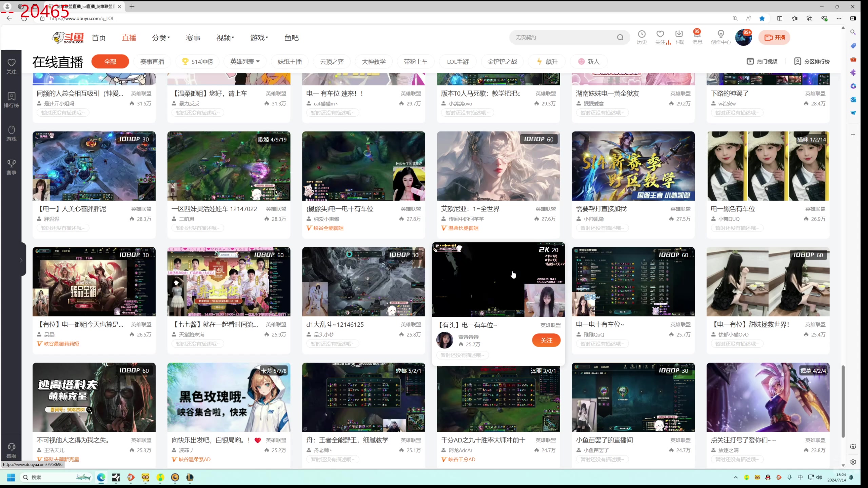Open browser collections icon
The image size is (868, 488).
(x=809, y=18)
